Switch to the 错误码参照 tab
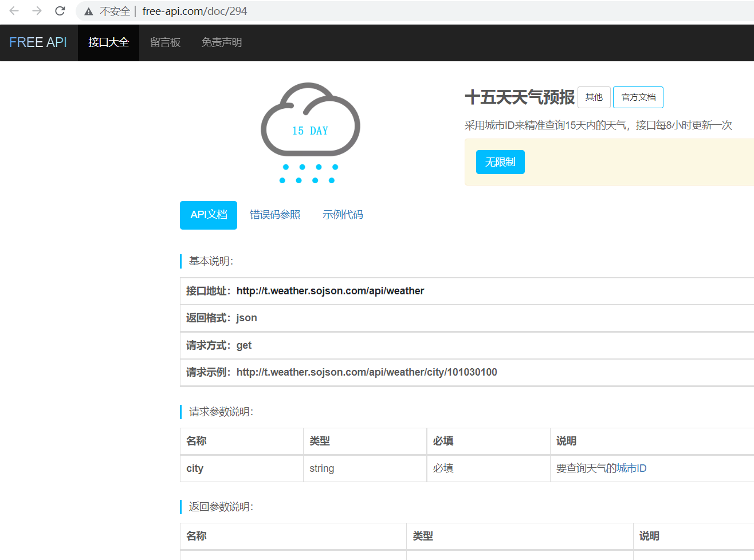 [x=275, y=215]
